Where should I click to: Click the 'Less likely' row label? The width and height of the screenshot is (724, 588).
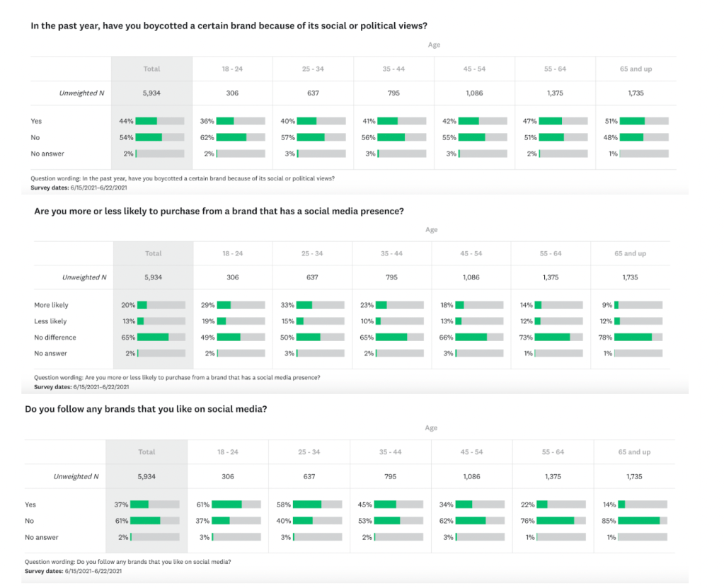[x=50, y=321]
